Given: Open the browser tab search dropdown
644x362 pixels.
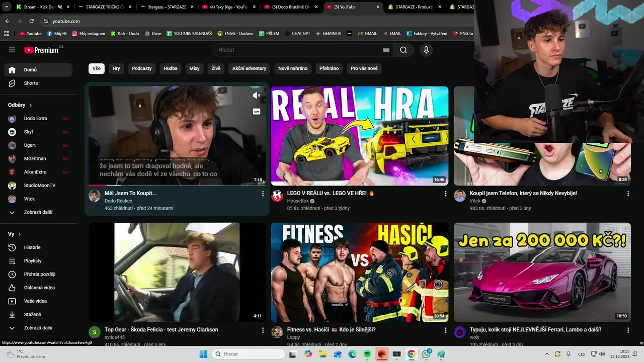Looking at the screenshot, I should click(7, 7).
